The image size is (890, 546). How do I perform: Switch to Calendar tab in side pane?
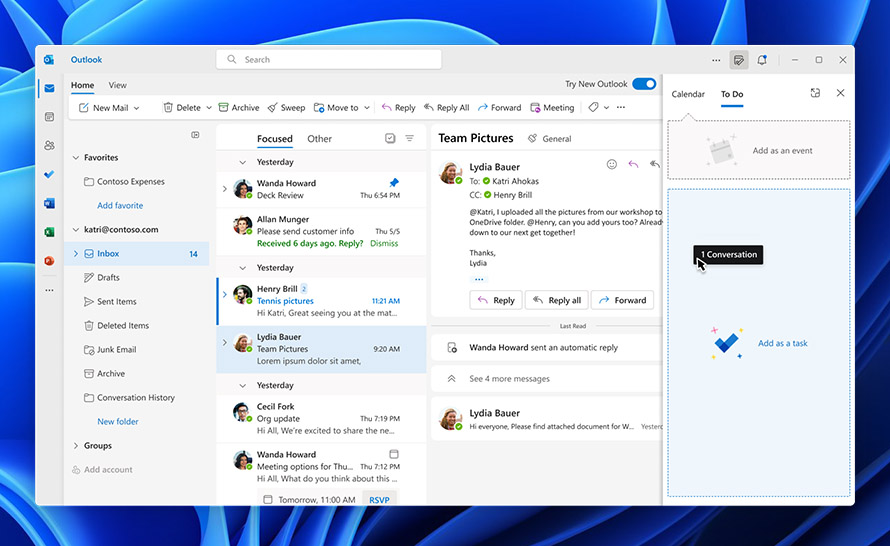point(688,94)
